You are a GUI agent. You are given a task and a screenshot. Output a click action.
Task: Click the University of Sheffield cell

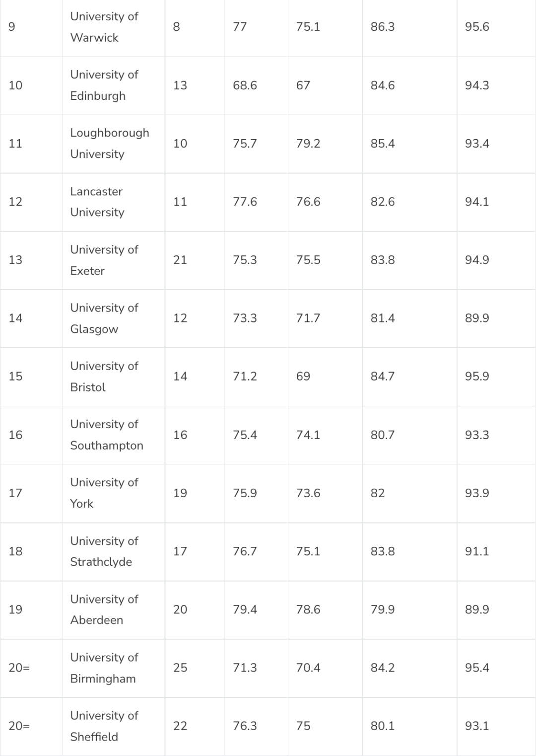[104, 726]
